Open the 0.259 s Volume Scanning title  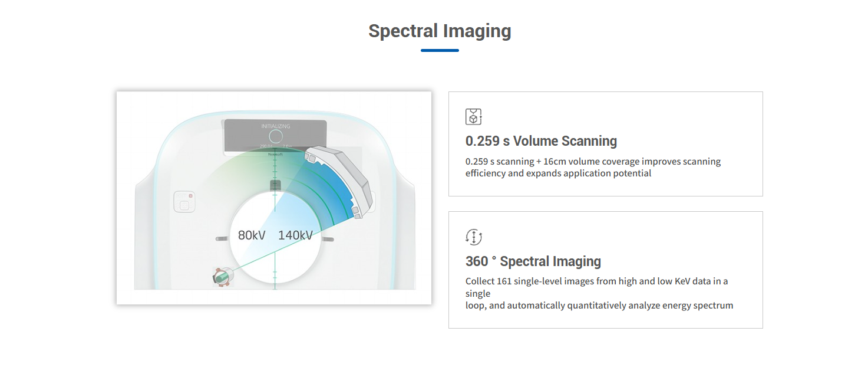point(541,141)
